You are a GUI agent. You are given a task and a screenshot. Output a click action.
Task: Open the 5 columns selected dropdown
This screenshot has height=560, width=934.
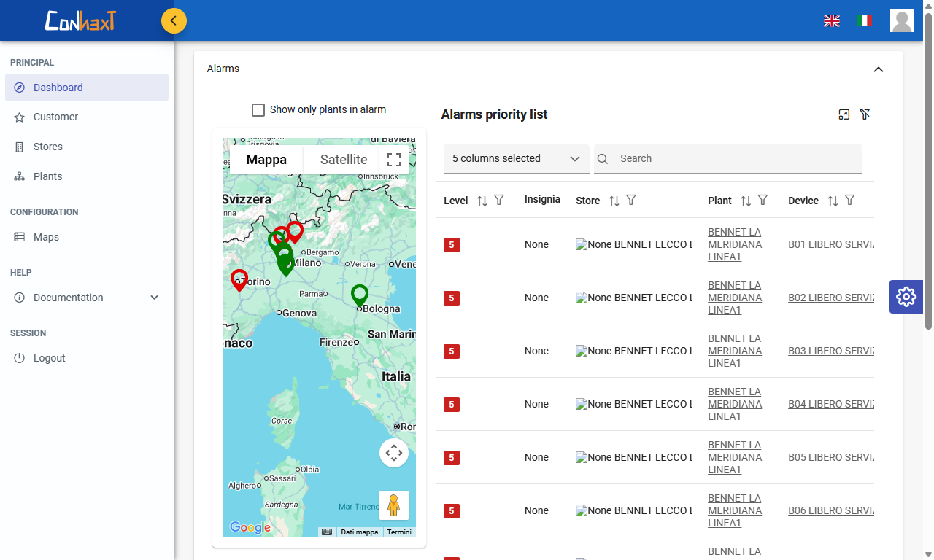pos(516,159)
